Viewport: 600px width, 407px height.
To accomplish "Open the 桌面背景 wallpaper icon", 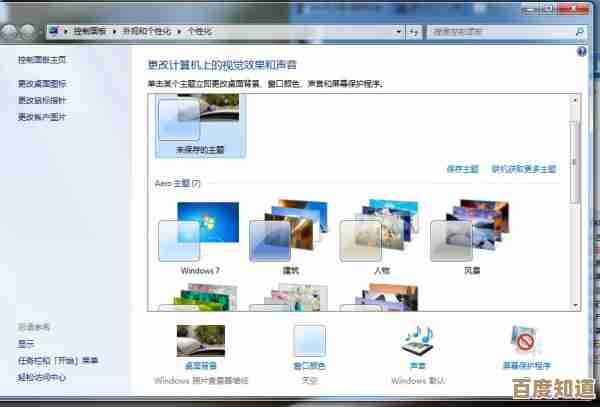I will 201,340.
